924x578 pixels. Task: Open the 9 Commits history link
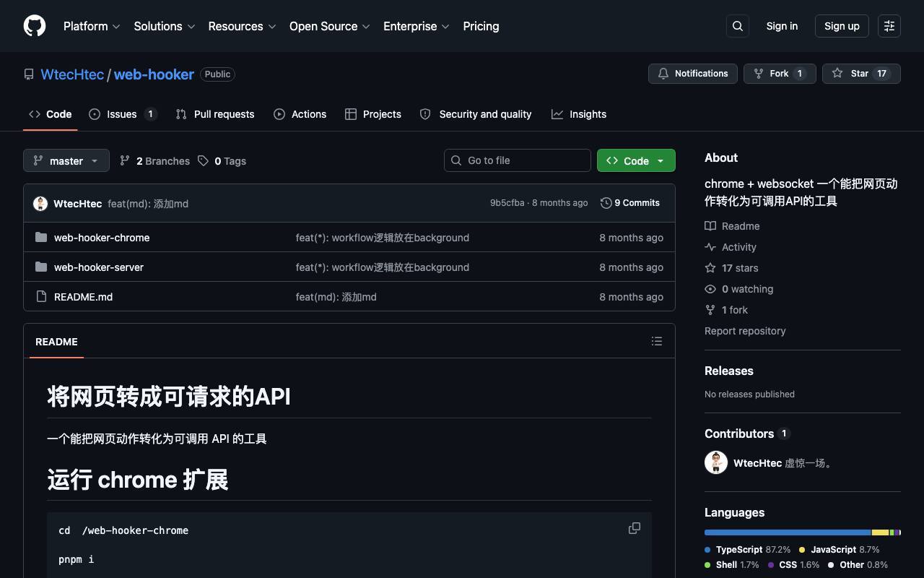coord(630,203)
